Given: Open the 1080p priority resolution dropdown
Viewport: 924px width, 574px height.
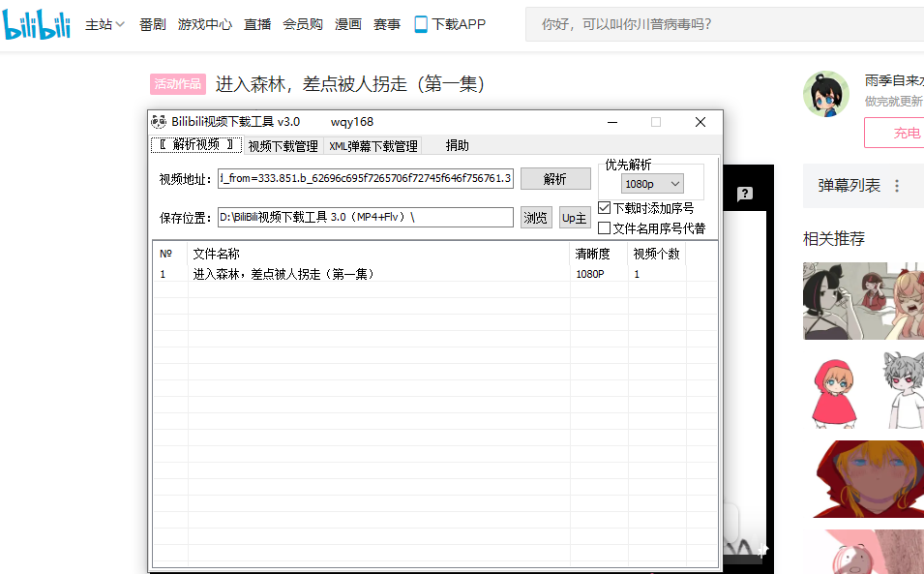Looking at the screenshot, I should [652, 184].
